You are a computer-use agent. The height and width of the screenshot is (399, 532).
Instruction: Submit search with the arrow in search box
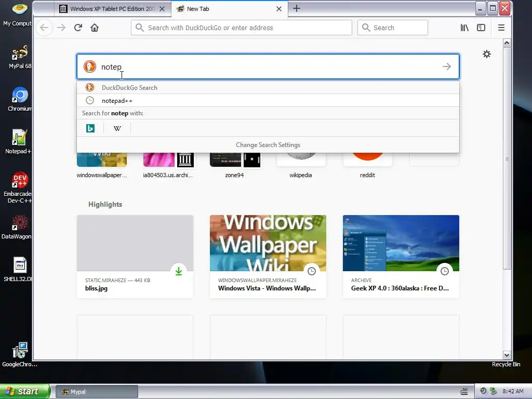[x=446, y=66]
